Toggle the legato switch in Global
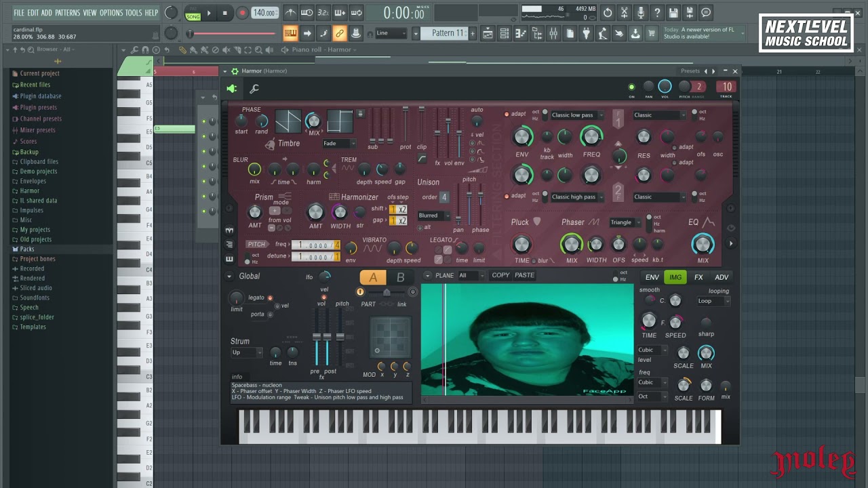Viewport: 868px width, 488px height. [x=270, y=298]
